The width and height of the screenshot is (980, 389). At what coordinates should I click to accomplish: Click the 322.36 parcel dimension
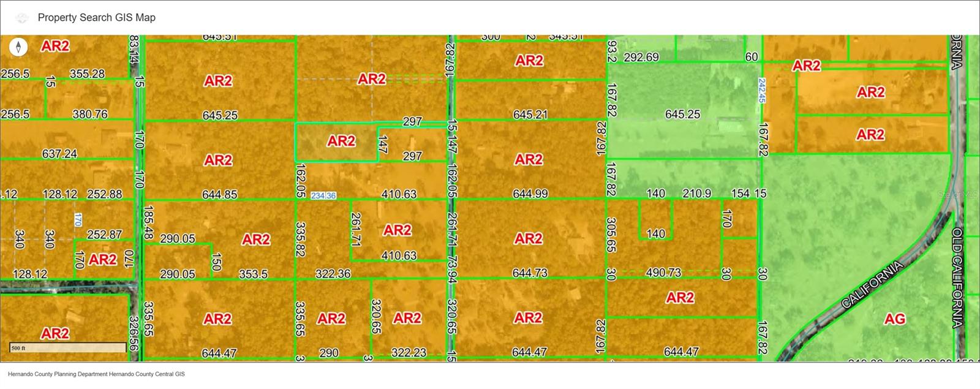click(x=333, y=274)
